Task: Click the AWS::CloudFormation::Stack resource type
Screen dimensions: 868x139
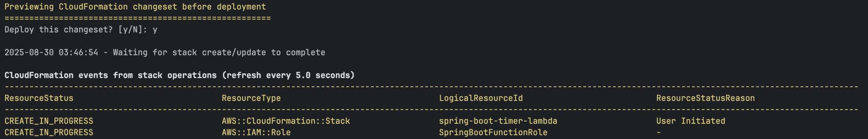Action: [x=286, y=121]
